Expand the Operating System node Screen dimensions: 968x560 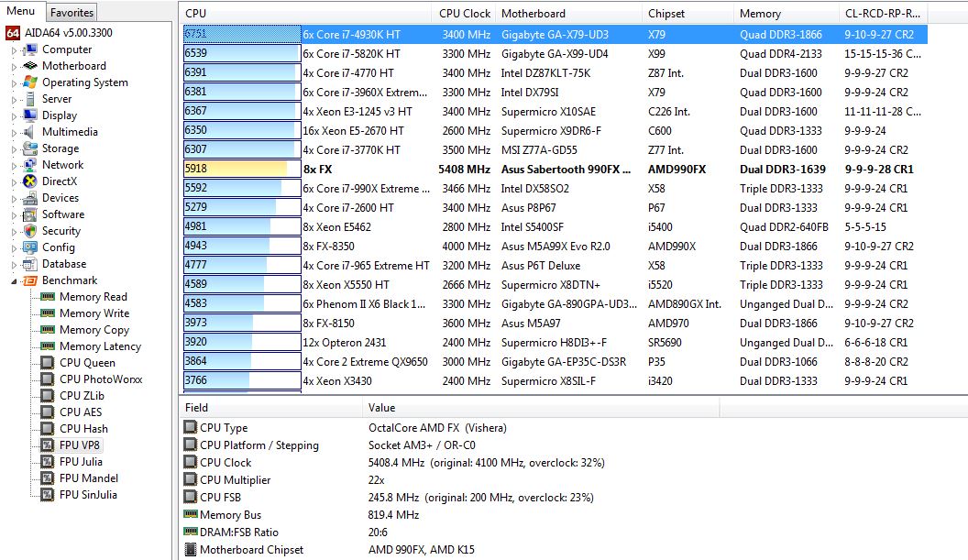[14, 82]
